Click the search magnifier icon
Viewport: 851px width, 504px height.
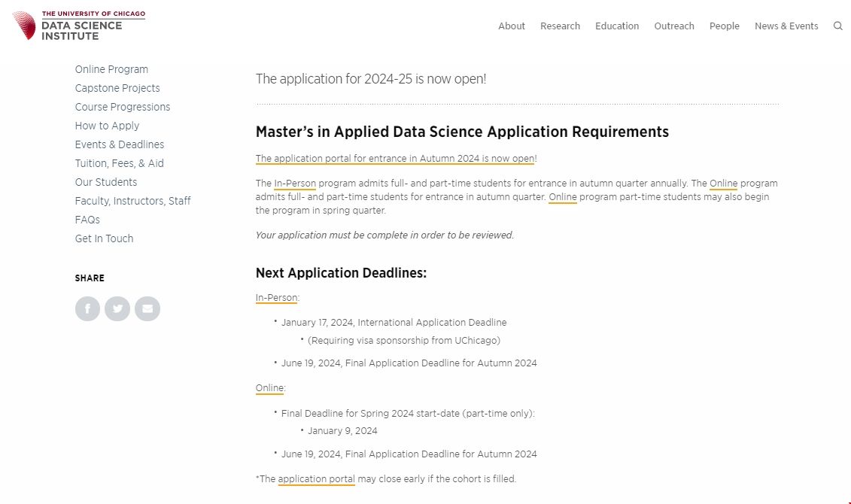coord(837,26)
